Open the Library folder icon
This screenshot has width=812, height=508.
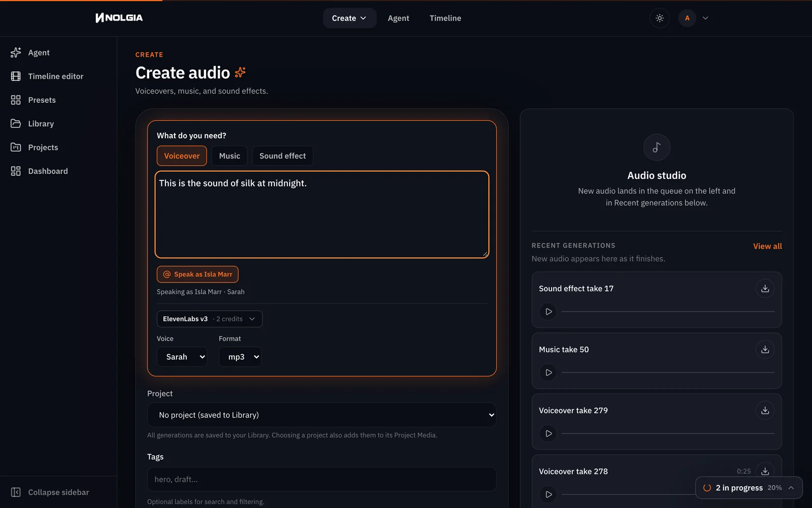coord(16,123)
